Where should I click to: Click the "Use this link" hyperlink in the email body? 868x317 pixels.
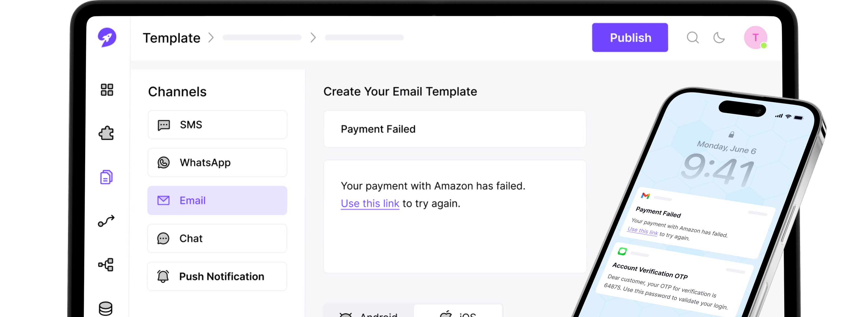click(370, 203)
